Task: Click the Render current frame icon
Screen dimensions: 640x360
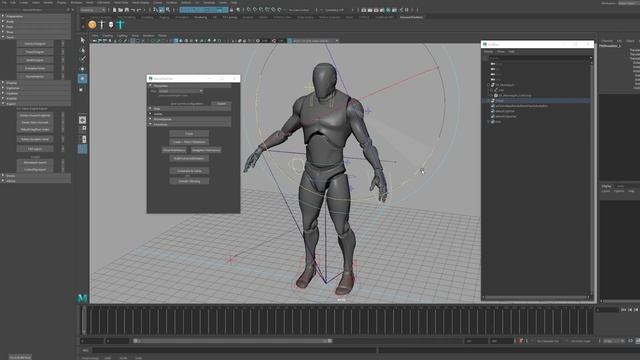Action: pos(370,10)
